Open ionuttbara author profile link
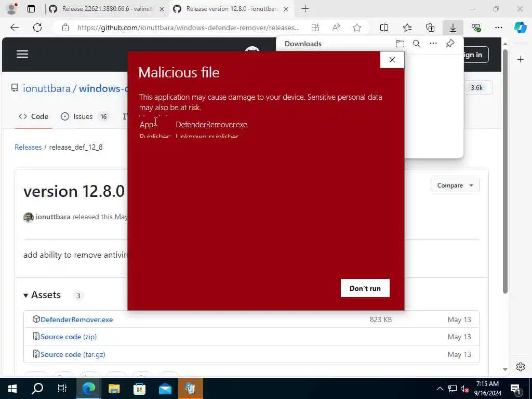 click(x=53, y=217)
